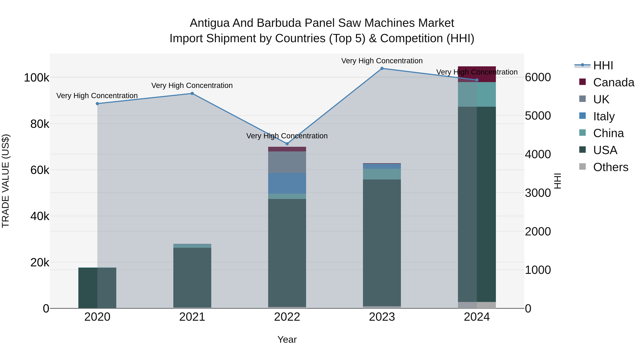Click the 2022 Canada bar segment

click(287, 149)
